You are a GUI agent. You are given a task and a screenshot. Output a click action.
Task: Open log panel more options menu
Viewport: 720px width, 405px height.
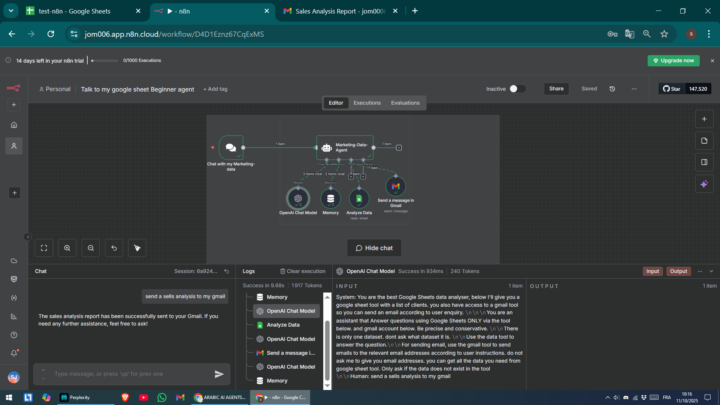point(700,271)
